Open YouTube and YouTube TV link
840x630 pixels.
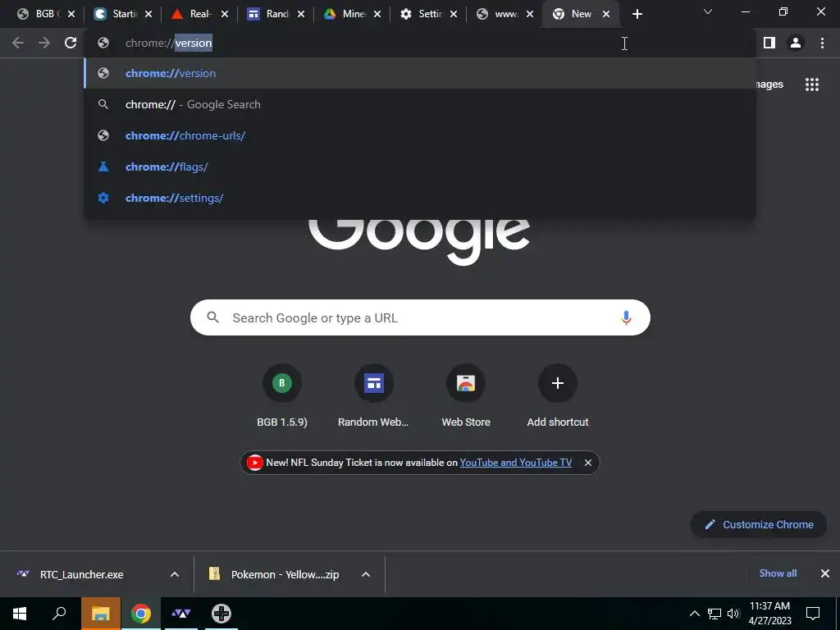pos(516,463)
